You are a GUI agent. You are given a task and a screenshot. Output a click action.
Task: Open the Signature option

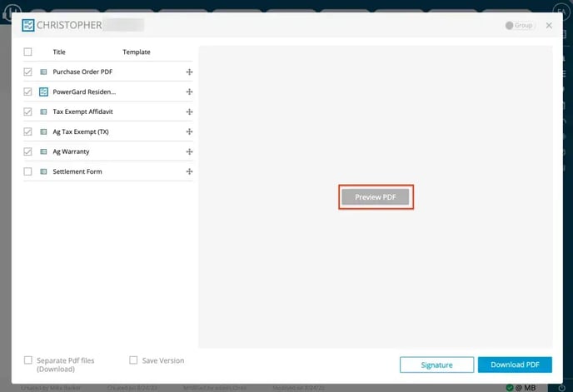tap(436, 365)
